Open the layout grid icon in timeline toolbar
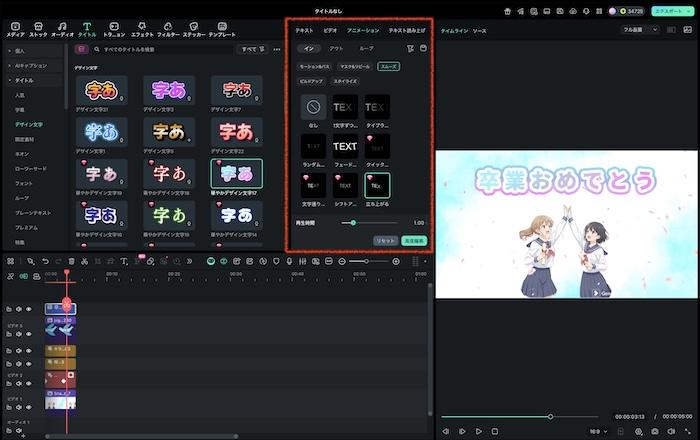The height and width of the screenshot is (440, 700). (11, 262)
